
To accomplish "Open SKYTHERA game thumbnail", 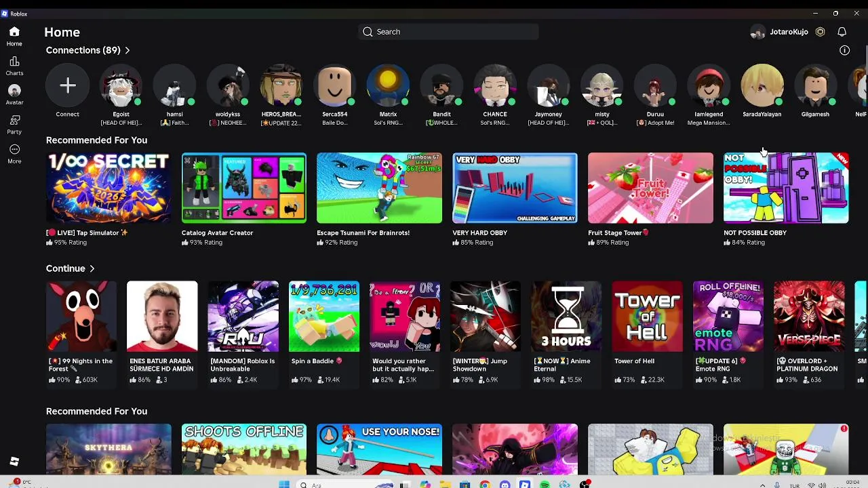I will 108,449.
